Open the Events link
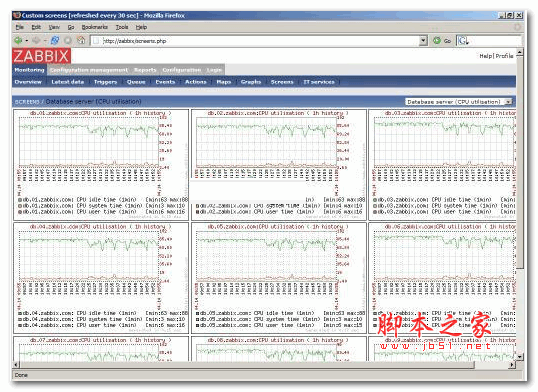Image resolution: width=538 pixels, height=392 pixels. pos(165,82)
